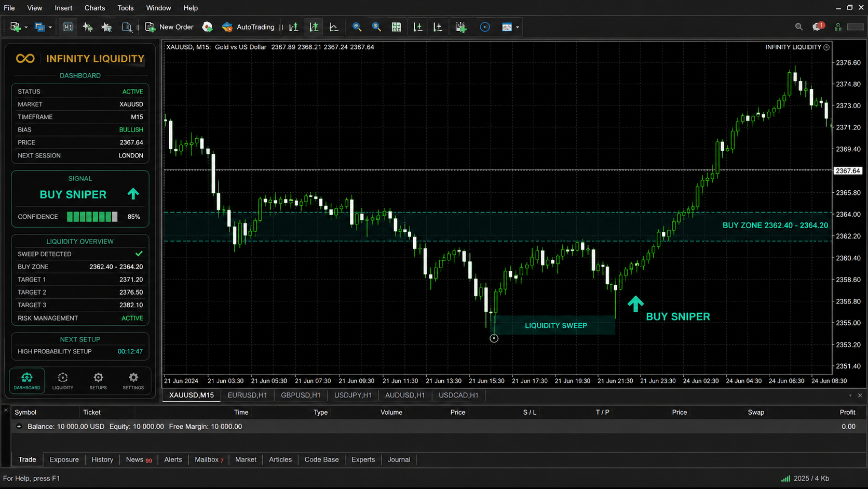Open the News terminal tab
The height and width of the screenshot is (489, 868).
click(139, 460)
